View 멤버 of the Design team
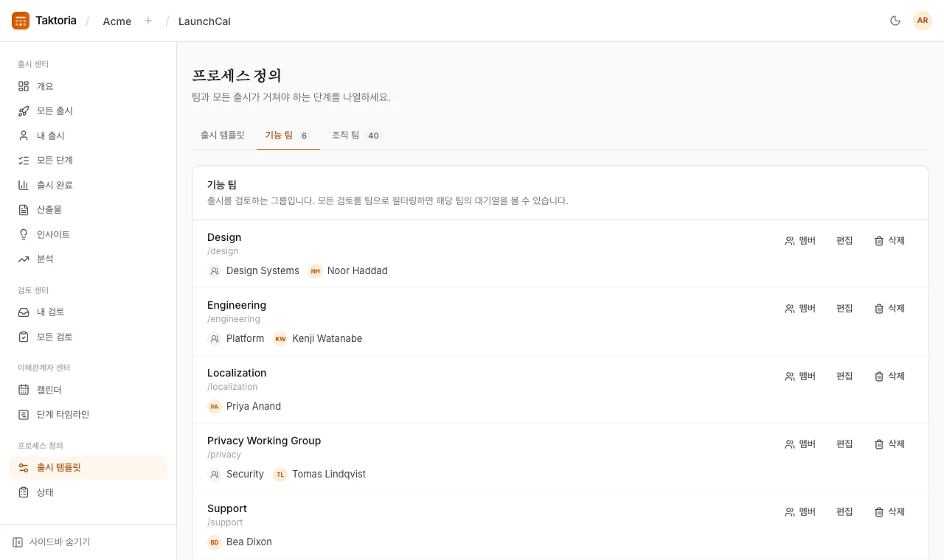Screen dimensions: 944x560 [800, 240]
